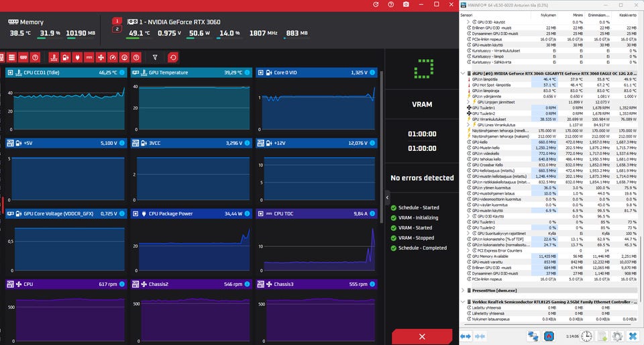Viewport: 644px width, 345px height.
Task: Click the HWiNFO blue X close sensors icon
Action: tap(633, 336)
